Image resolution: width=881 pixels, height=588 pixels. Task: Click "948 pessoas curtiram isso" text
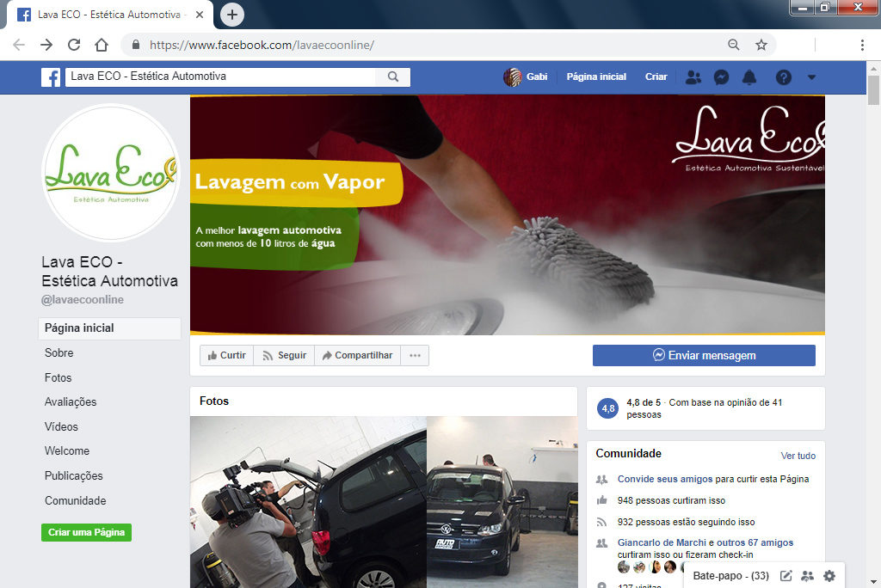coord(671,500)
